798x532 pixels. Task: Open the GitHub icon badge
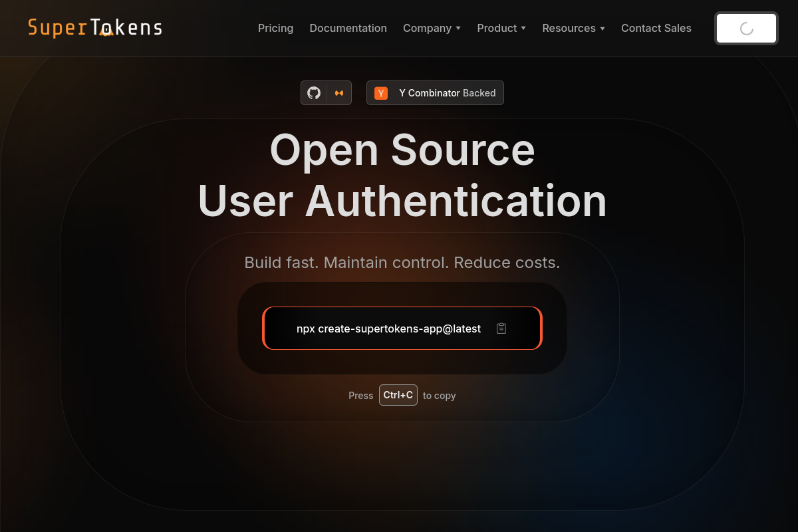[x=314, y=93]
